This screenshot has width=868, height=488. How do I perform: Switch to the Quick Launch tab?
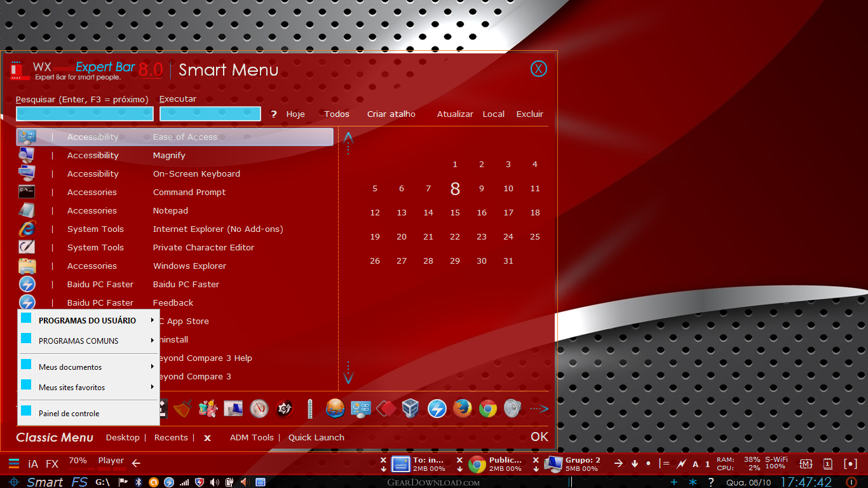(316, 438)
